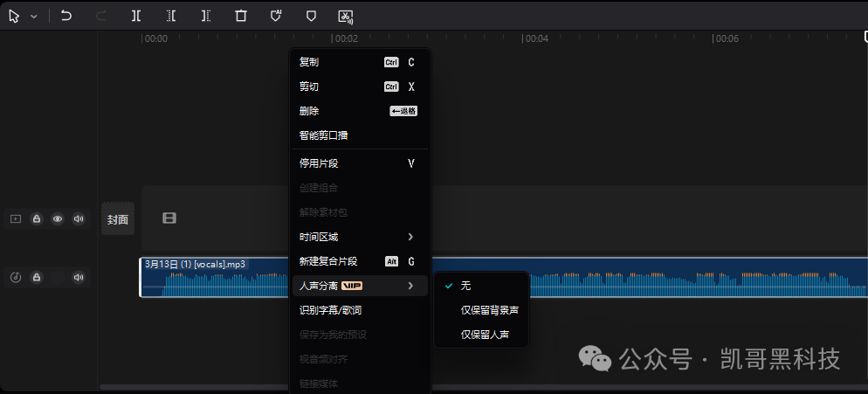Open the selection tool dropdown arrow

point(34,17)
